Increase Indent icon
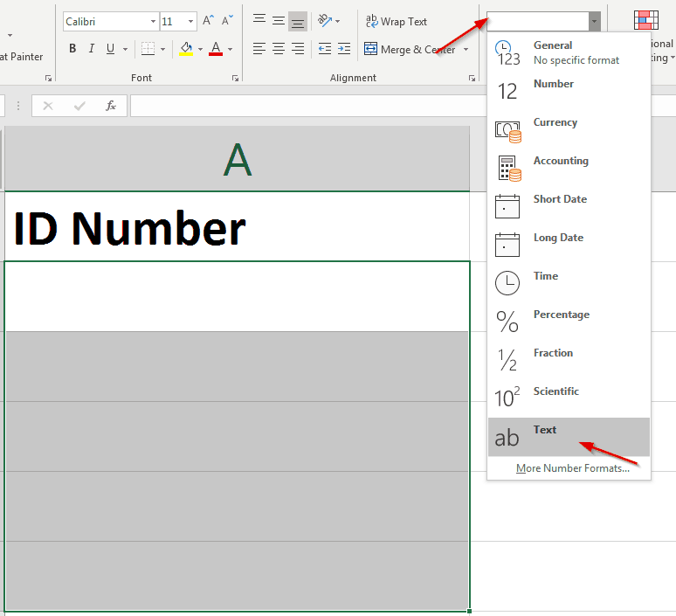Image resolution: width=676 pixels, height=616 pixels. [x=343, y=48]
